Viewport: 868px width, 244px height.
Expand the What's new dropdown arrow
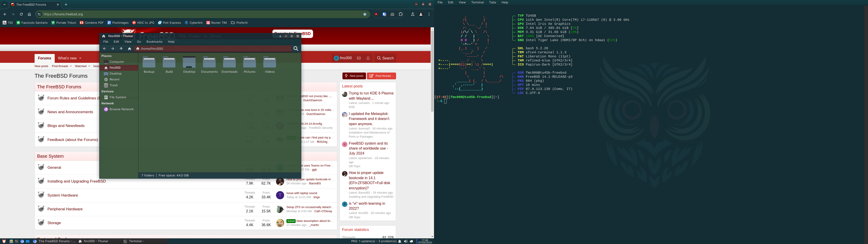pos(80,58)
